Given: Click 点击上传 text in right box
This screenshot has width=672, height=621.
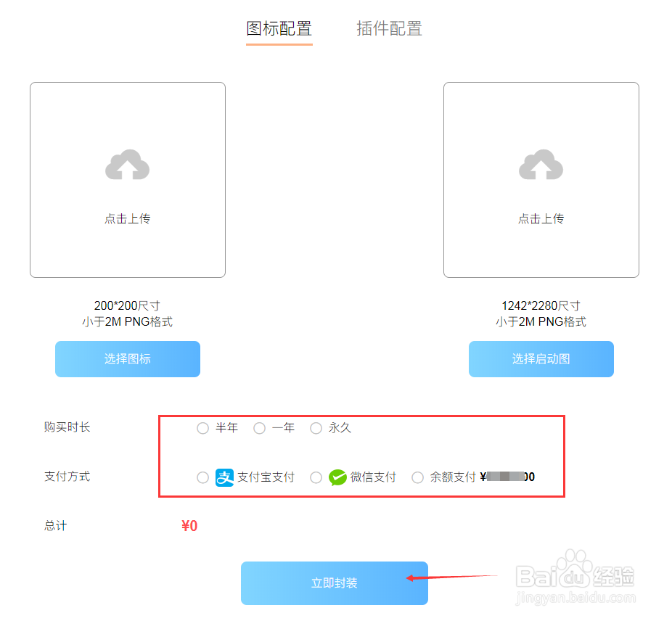Looking at the screenshot, I should point(541,219).
